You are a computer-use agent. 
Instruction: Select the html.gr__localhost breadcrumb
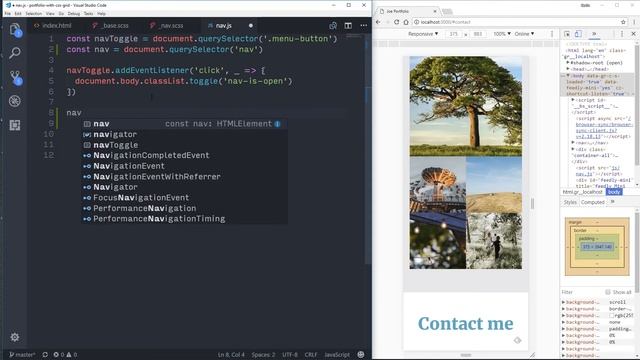pos(582,192)
